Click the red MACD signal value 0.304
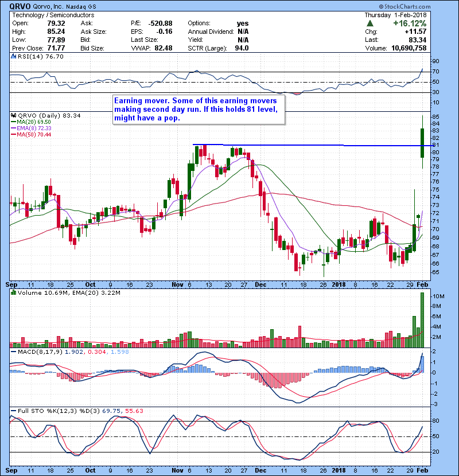459x476 pixels. tap(97, 352)
